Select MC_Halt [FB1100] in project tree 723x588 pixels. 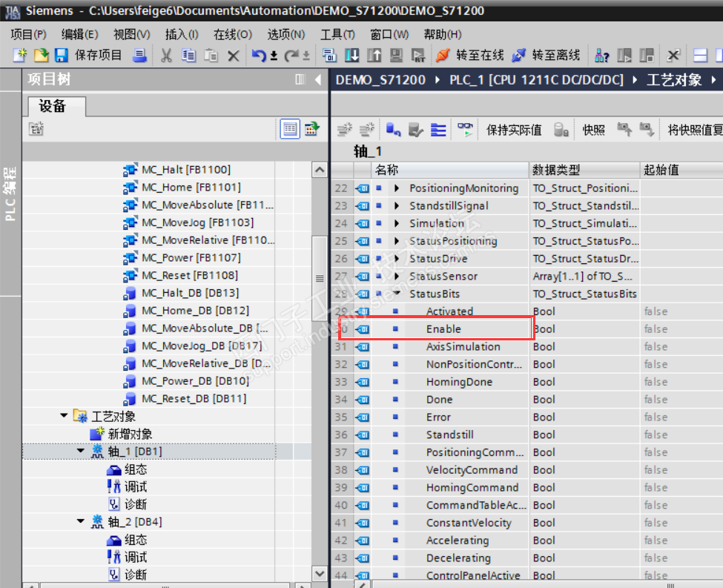click(186, 170)
